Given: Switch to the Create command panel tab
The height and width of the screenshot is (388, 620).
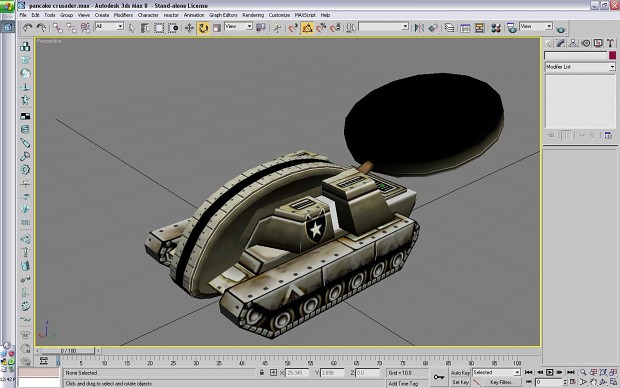Looking at the screenshot, I should click(548, 43).
